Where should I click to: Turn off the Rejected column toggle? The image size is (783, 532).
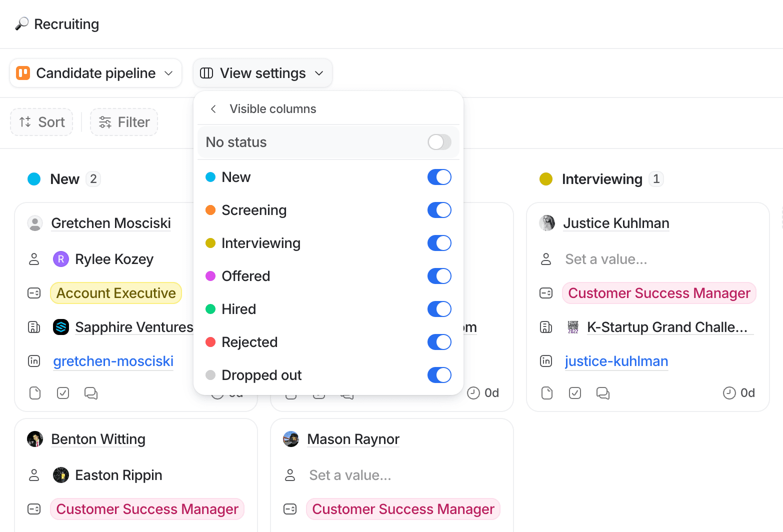[x=438, y=342]
